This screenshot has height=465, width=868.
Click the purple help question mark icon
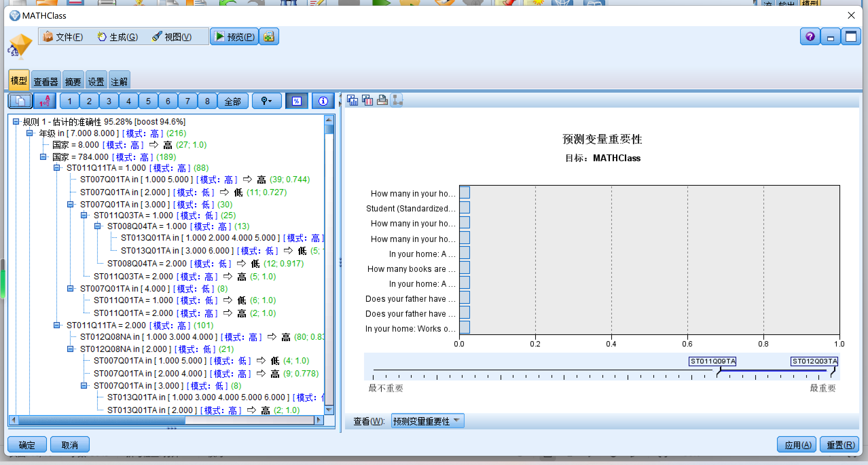pyautogui.click(x=810, y=37)
